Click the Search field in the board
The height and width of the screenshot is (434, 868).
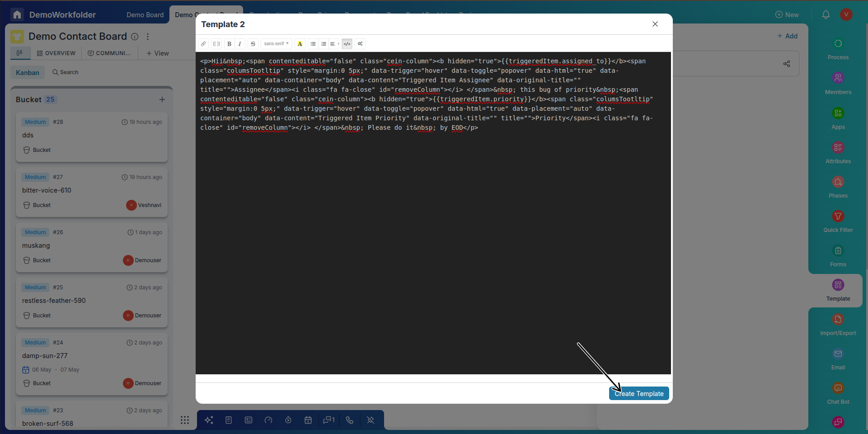pyautogui.click(x=66, y=72)
